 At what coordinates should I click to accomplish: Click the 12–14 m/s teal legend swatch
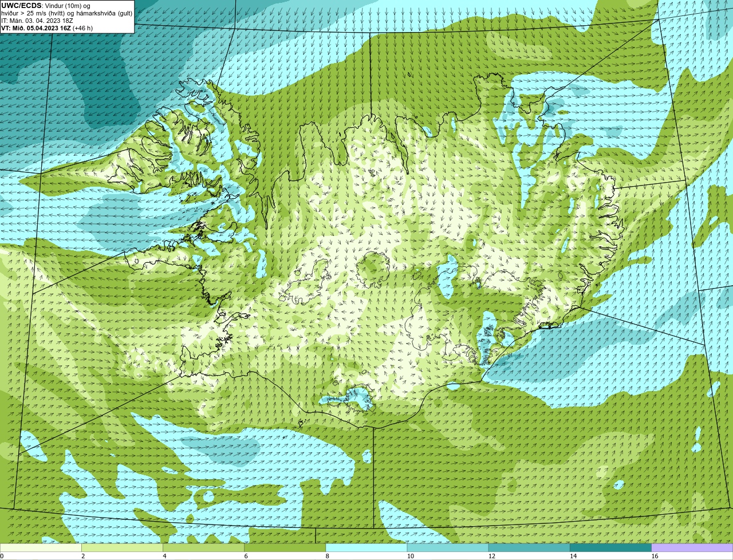click(x=529, y=547)
